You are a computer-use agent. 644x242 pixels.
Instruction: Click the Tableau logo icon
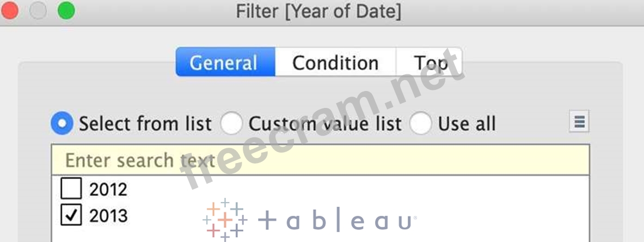coord(225,220)
